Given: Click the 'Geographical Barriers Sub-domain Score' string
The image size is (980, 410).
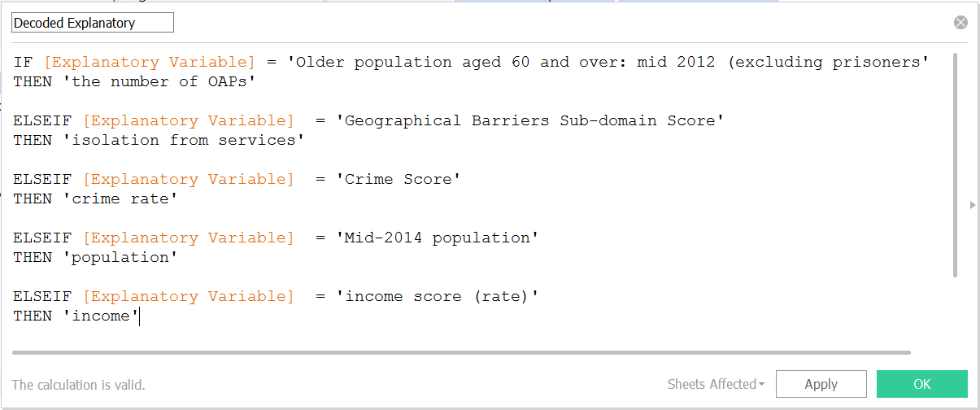Looking at the screenshot, I should tap(530, 120).
